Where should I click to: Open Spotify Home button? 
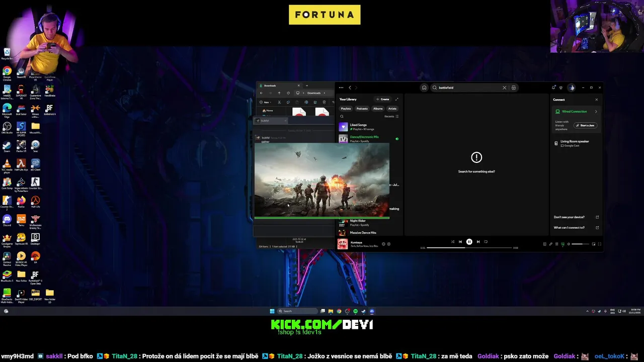[x=424, y=87]
